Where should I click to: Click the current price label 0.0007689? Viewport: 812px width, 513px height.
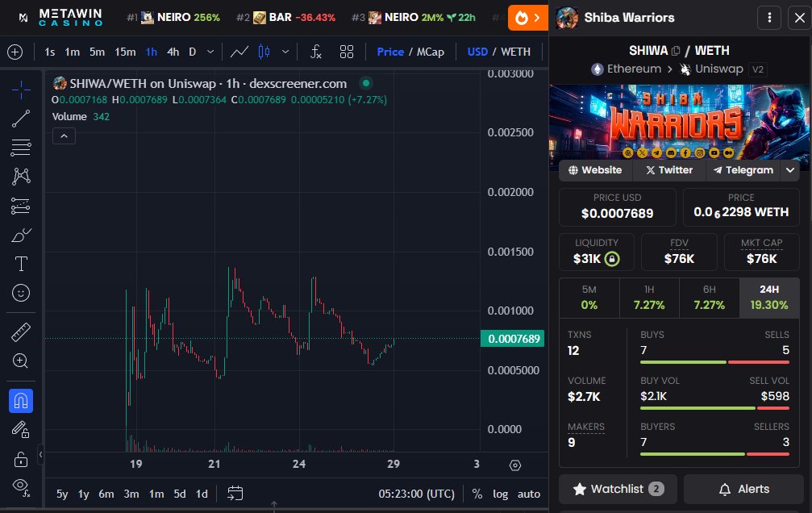point(513,339)
